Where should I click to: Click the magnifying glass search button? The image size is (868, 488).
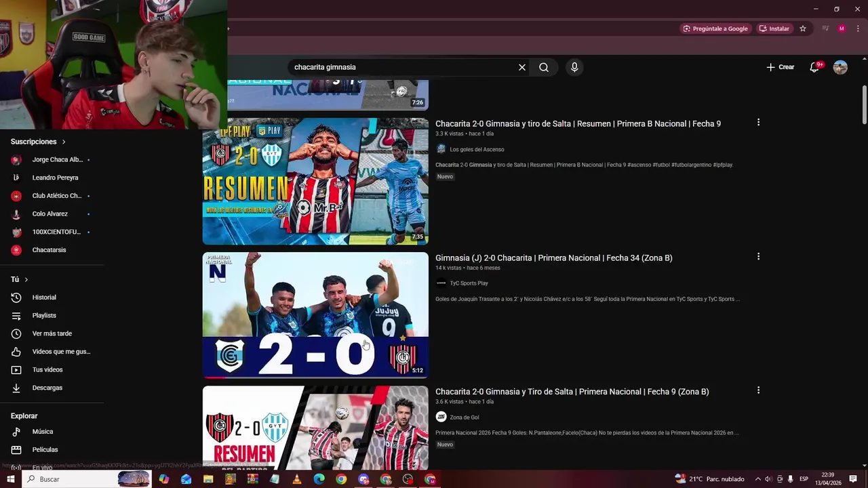click(544, 67)
